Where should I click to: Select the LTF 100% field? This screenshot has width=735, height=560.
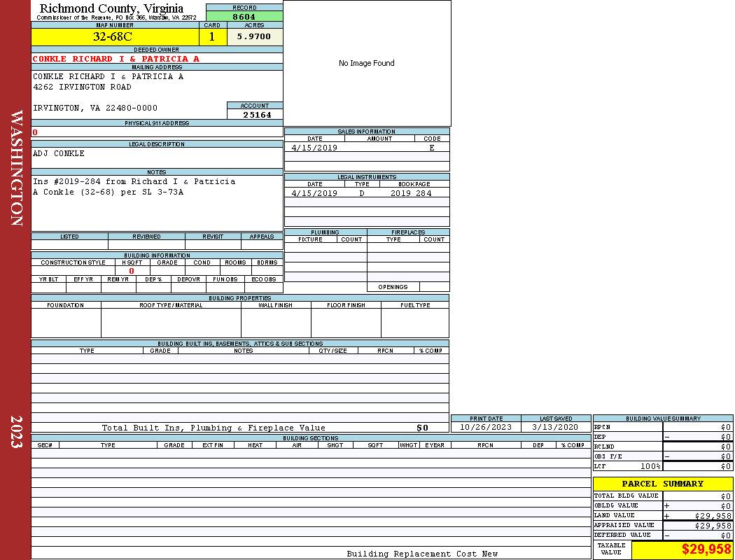[x=627, y=466]
